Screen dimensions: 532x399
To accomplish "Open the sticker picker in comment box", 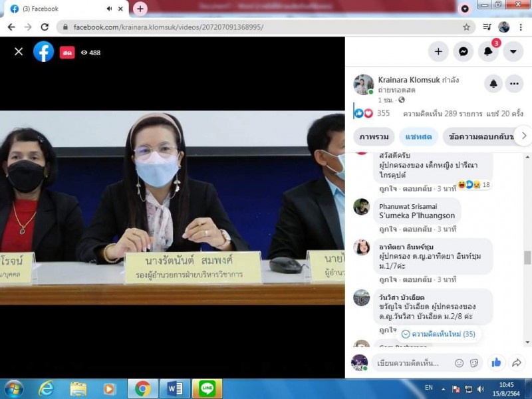I will pyautogui.click(x=474, y=363).
